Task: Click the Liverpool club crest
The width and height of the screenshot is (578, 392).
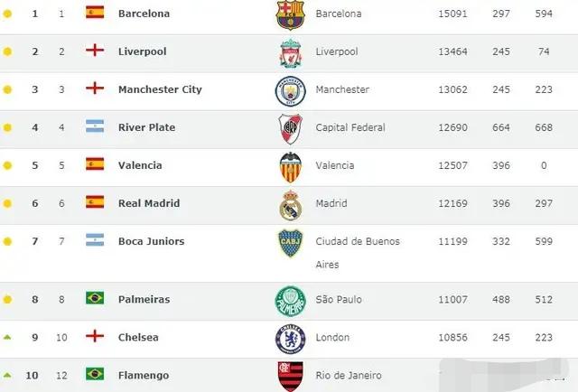Action: [291, 53]
